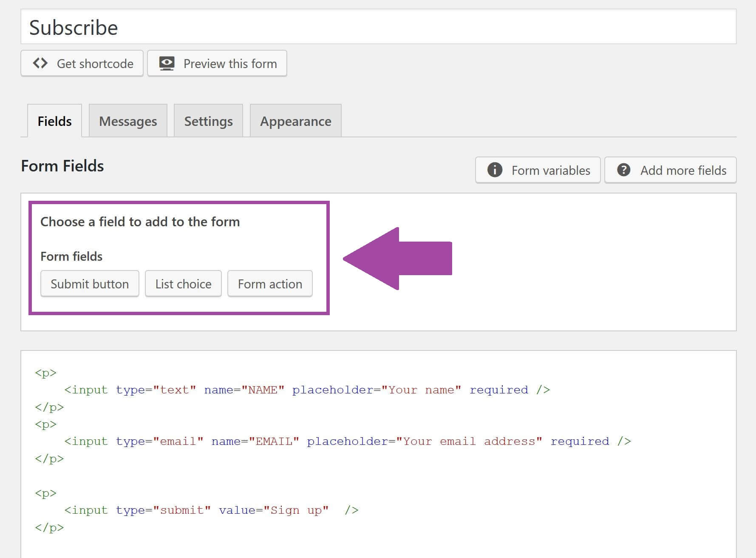
Task: Add a Submit button to the form
Action: tap(89, 284)
